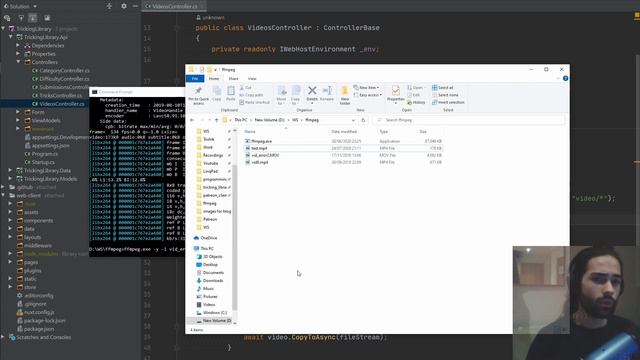Click Invert selection in the ribbon
Image resolution: width=640 pixels, height=360 pixels.
coord(448,102)
